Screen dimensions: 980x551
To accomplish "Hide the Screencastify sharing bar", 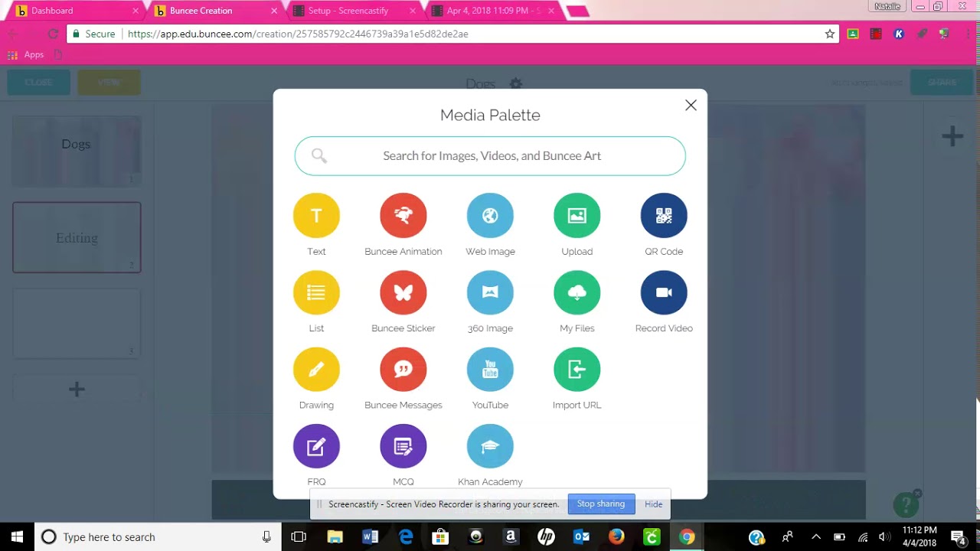I will click(x=653, y=504).
